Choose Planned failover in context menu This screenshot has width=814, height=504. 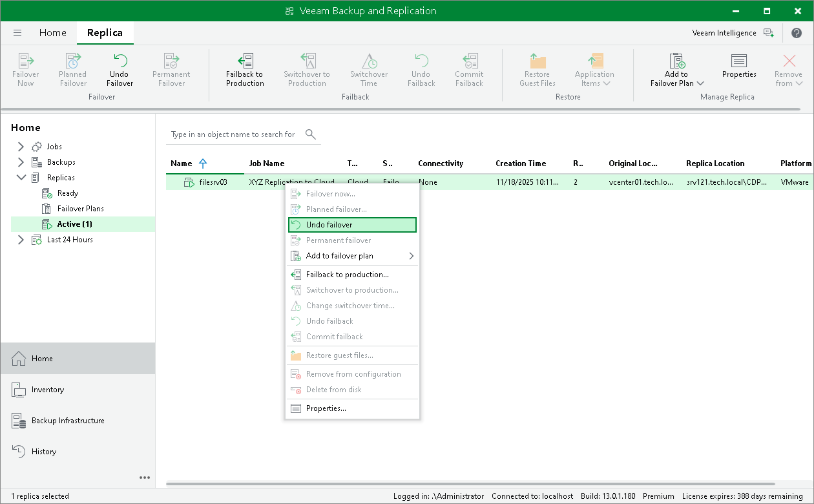(352, 209)
